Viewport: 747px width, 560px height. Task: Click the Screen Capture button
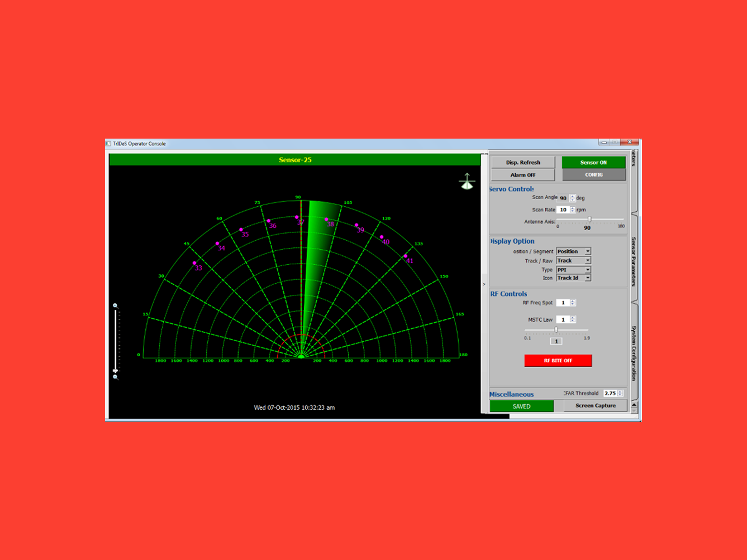click(595, 405)
